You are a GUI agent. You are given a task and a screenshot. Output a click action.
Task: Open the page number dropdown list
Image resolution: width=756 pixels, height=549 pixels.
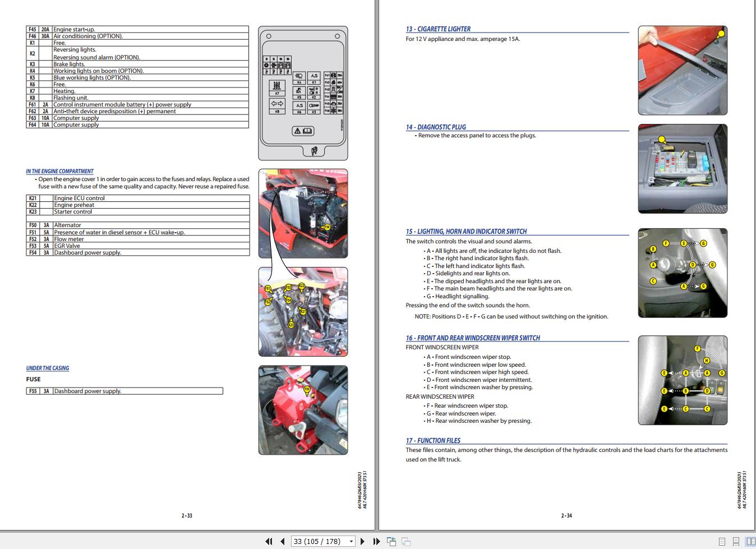click(x=350, y=541)
